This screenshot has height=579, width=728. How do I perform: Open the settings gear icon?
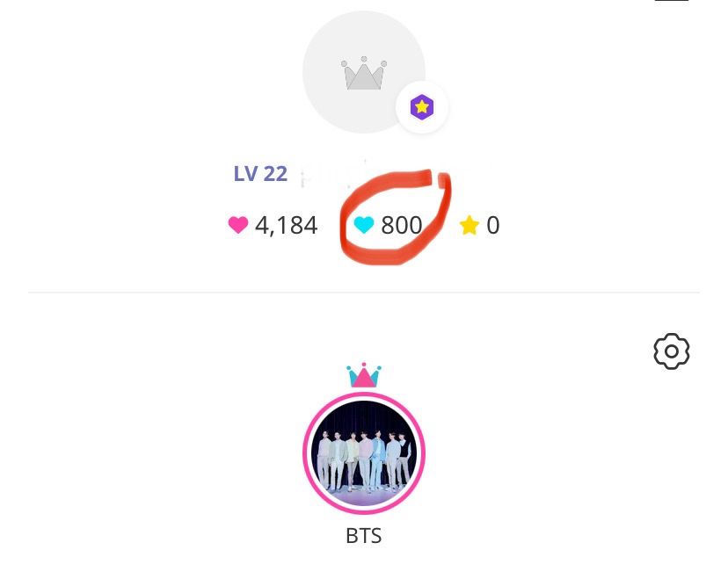pyautogui.click(x=671, y=351)
